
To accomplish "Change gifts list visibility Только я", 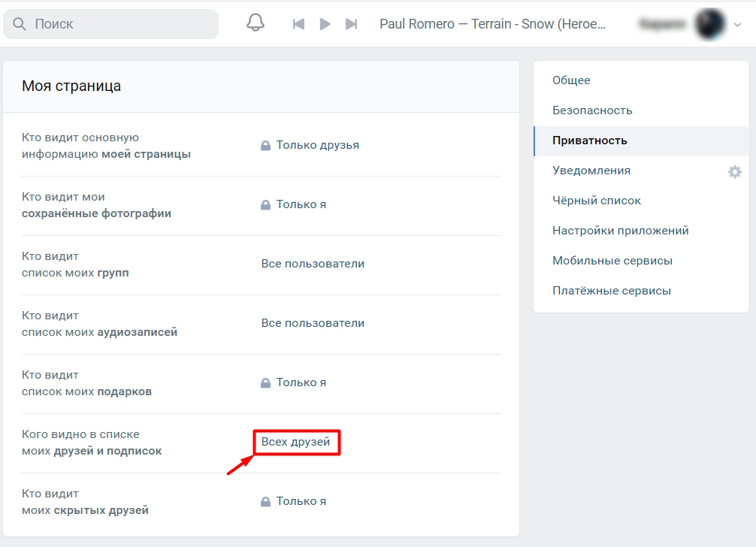I will 301,382.
